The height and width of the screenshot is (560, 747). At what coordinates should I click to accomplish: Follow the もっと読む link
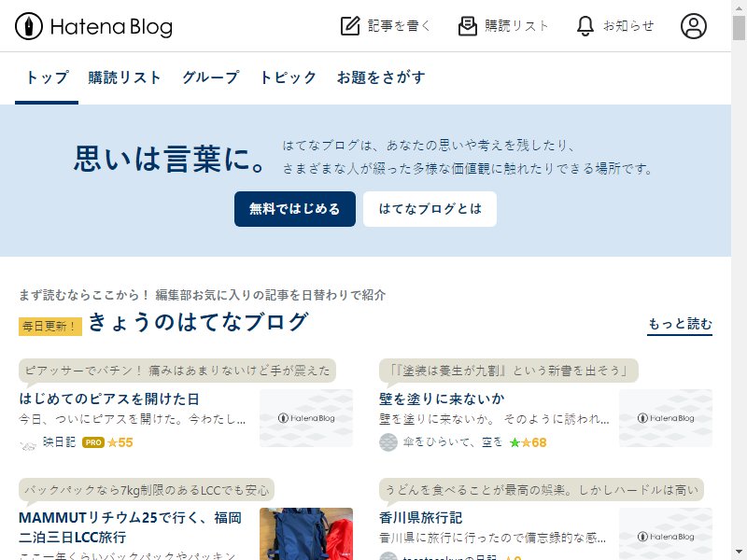pyautogui.click(x=680, y=324)
